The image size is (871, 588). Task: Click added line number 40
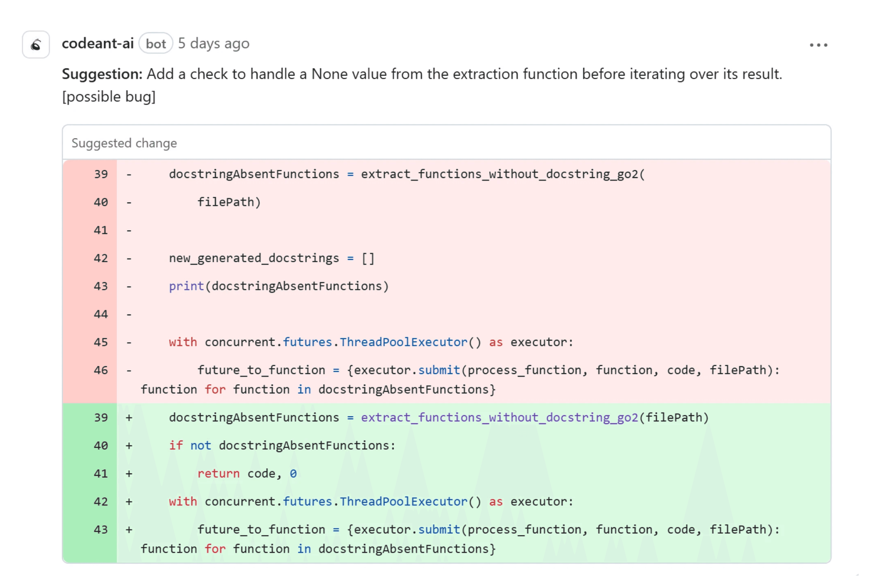click(100, 445)
